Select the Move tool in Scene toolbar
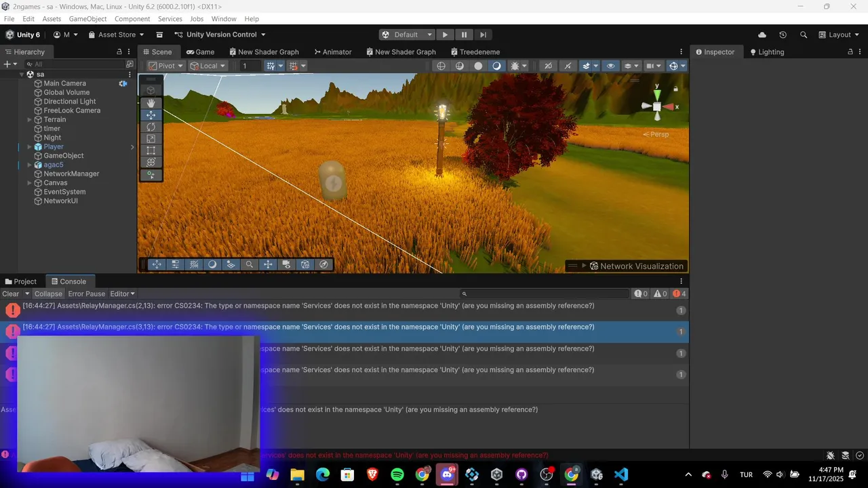This screenshot has height=488, width=868. pos(151,115)
